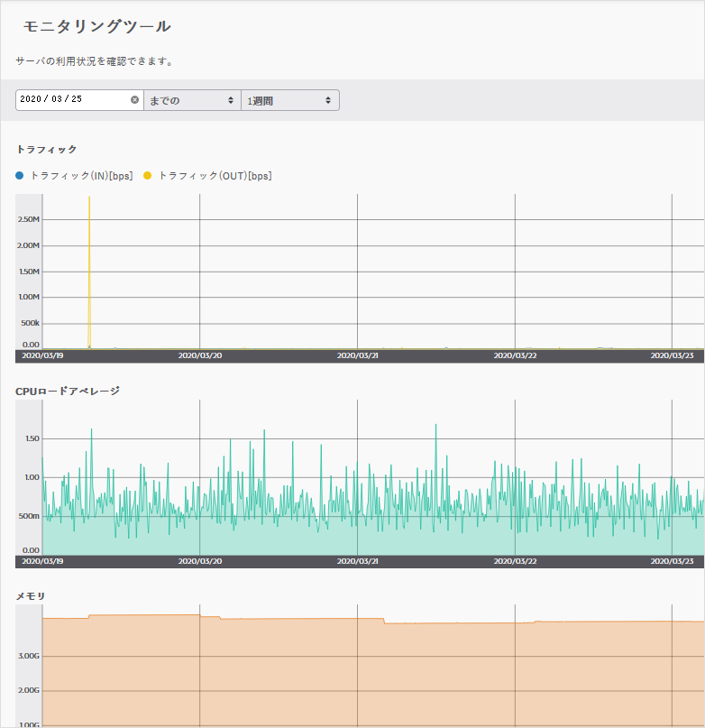Image resolution: width=705 pixels, height=728 pixels.
Task: Click the 2020/03/25 date input field
Action: (72, 100)
